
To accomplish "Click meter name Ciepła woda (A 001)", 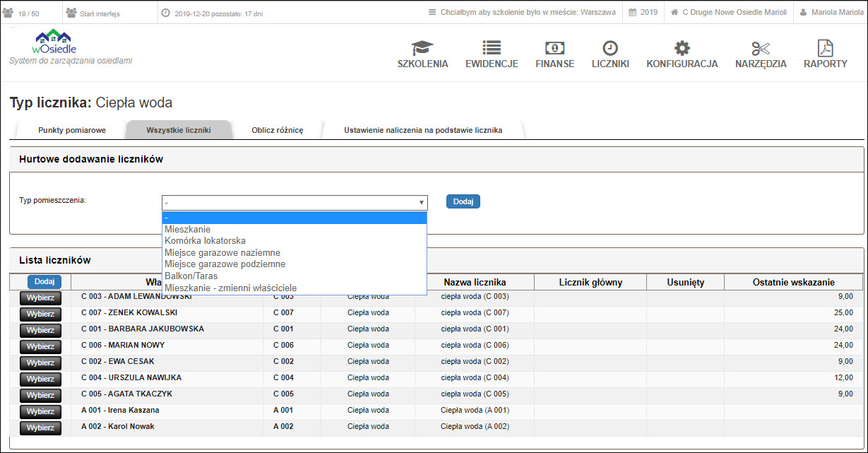I will 475,410.
